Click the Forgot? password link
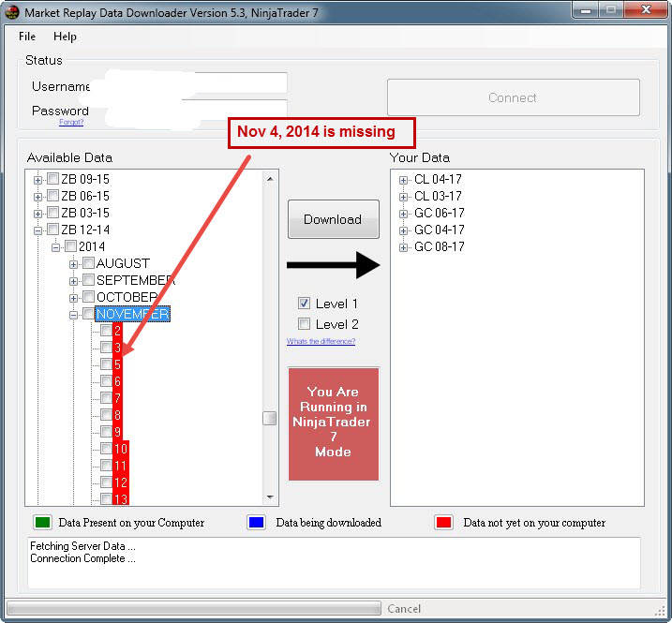672x623 pixels. (71, 122)
